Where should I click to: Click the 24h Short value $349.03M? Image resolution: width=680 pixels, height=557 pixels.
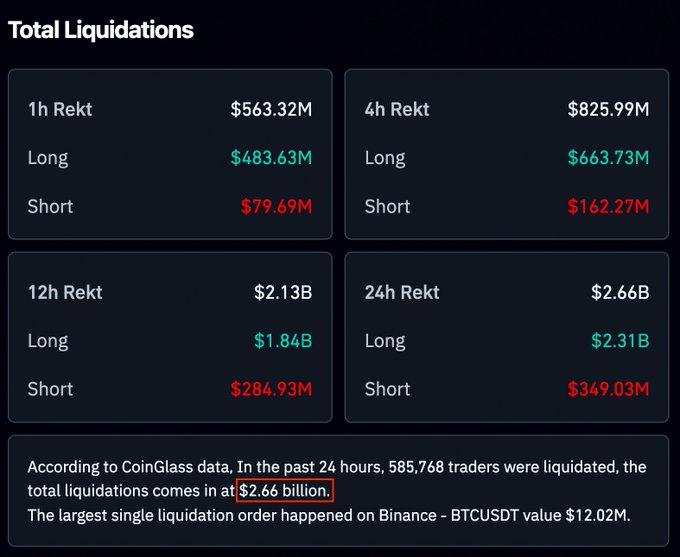click(608, 389)
